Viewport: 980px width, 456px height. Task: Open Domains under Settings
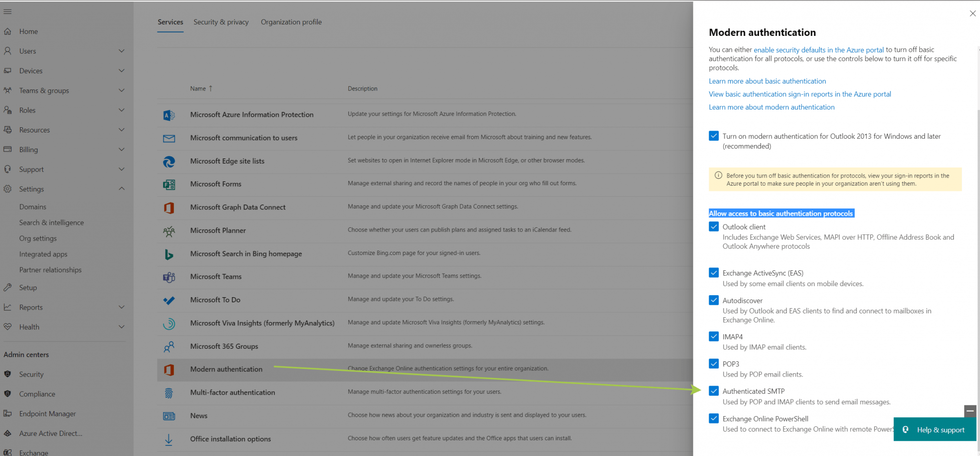pos(33,207)
